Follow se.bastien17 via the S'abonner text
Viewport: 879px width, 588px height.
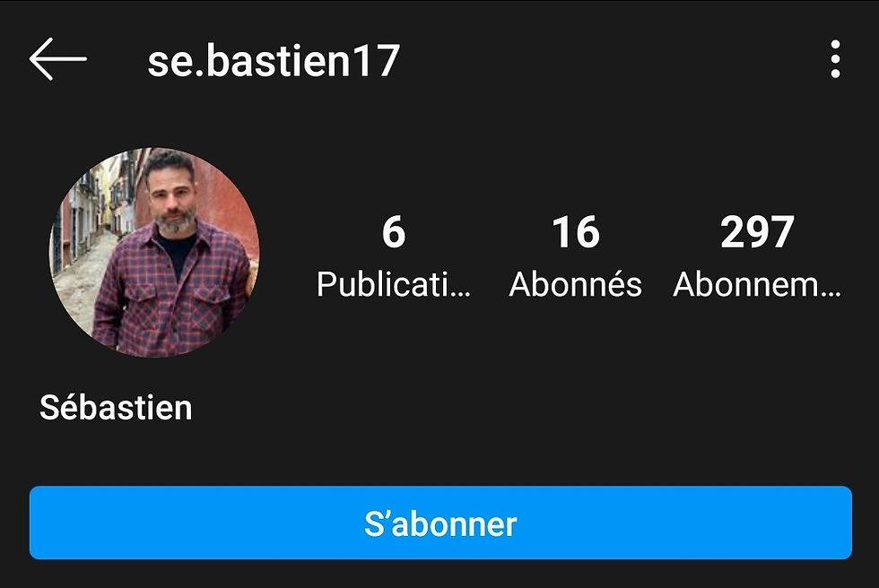(x=440, y=523)
